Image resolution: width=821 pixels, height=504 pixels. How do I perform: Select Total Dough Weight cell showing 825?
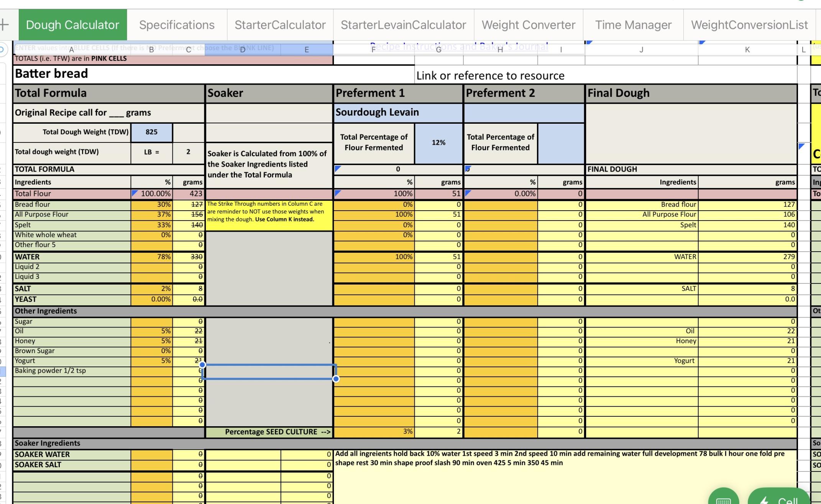point(151,132)
